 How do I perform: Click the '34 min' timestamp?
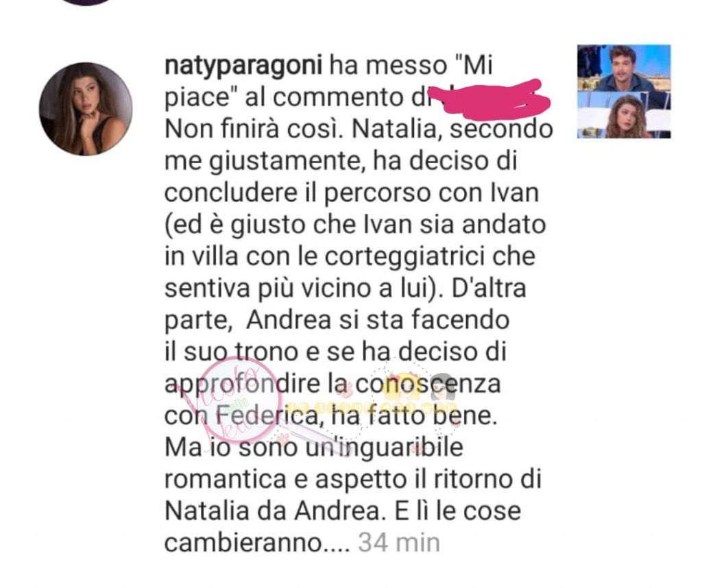pos(399,542)
